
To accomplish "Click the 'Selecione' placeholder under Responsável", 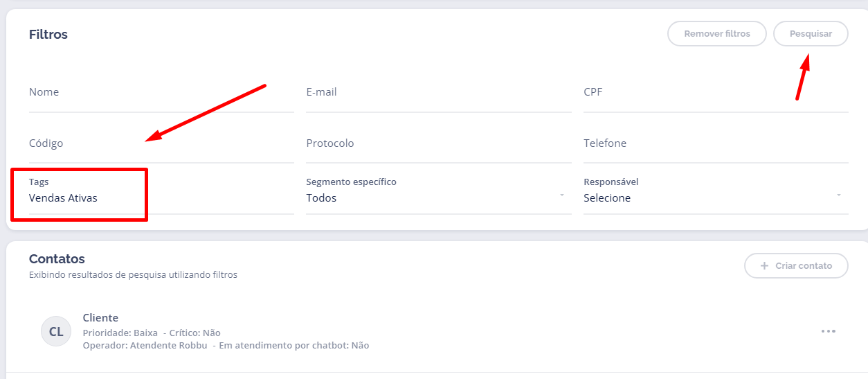I will pos(607,198).
